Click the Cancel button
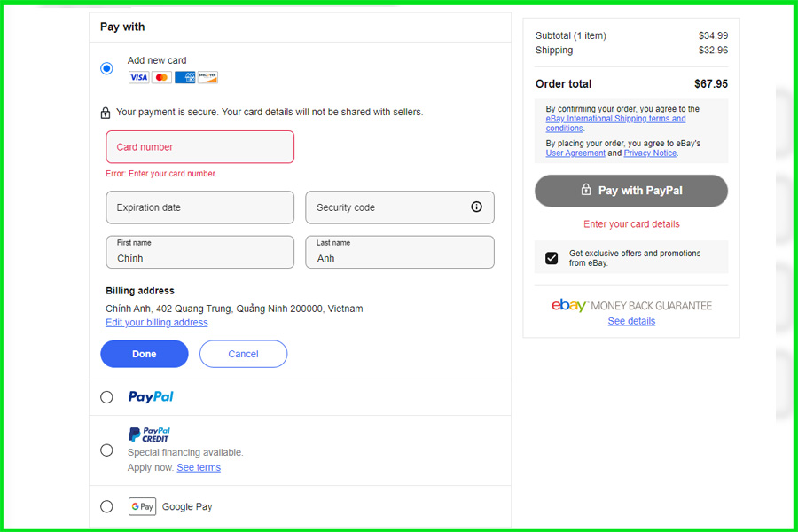Image resolution: width=798 pixels, height=532 pixels. [x=243, y=354]
